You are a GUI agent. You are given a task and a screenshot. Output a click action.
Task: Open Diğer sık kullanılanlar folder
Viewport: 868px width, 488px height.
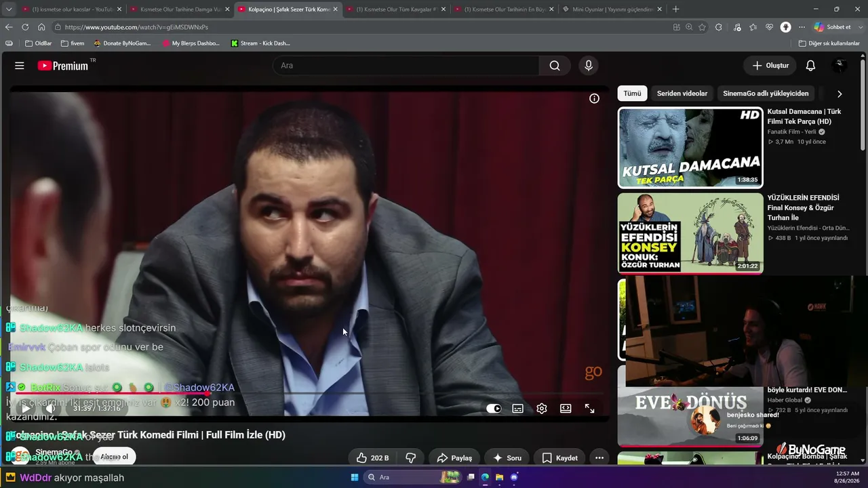[x=829, y=43]
